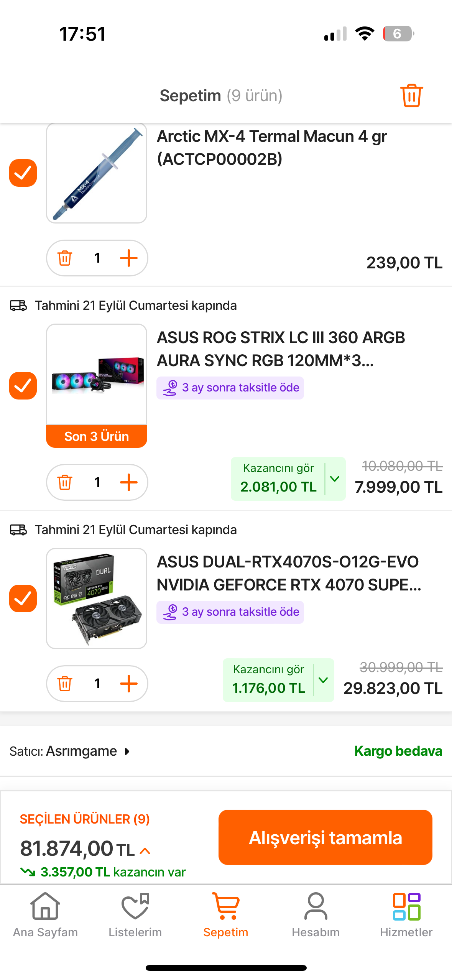Open the RTX 4070 Super product thumbnail
The image size is (452, 980).
(x=97, y=599)
